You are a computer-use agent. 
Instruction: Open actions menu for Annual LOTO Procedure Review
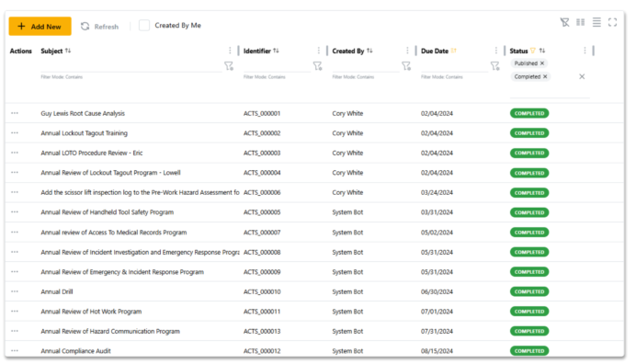(15, 153)
